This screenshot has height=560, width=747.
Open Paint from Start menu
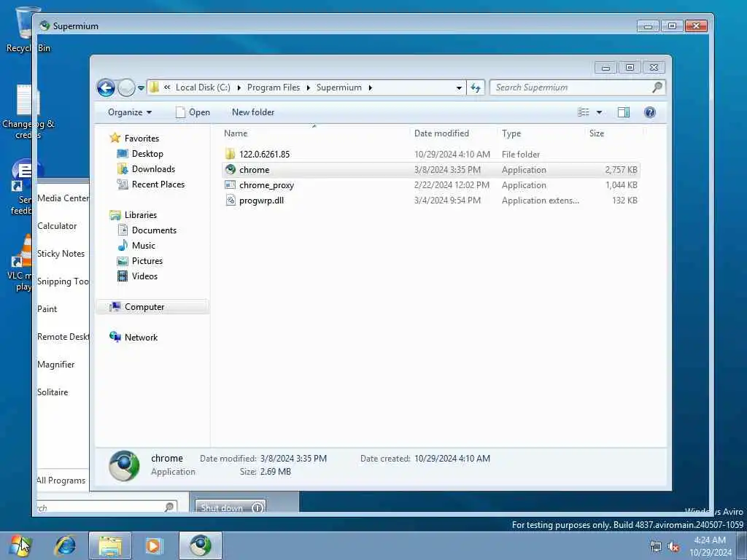coord(47,309)
